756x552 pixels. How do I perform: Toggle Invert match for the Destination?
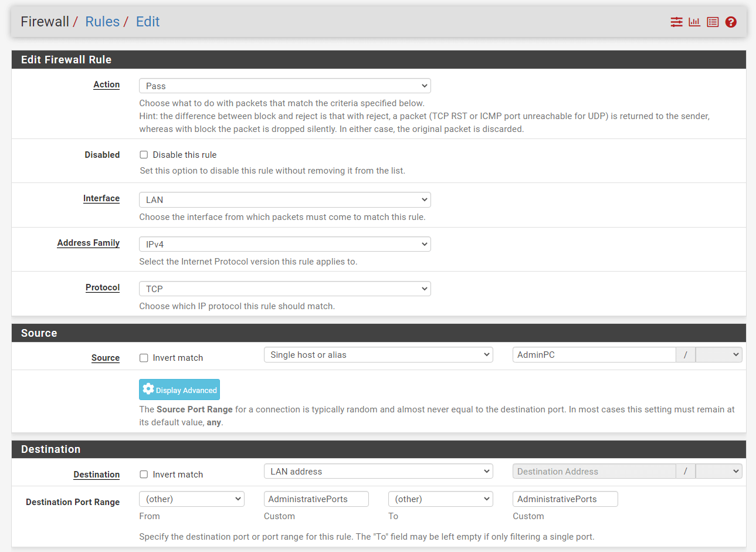(x=144, y=475)
